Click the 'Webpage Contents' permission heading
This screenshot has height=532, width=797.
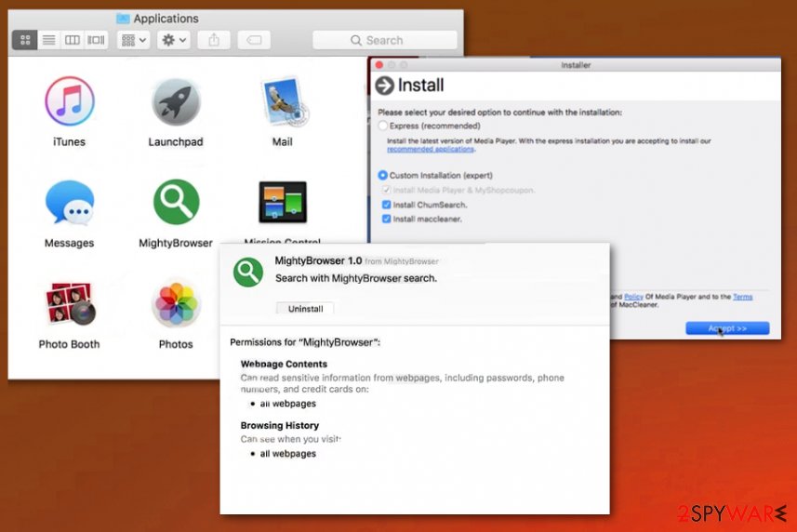[284, 364]
